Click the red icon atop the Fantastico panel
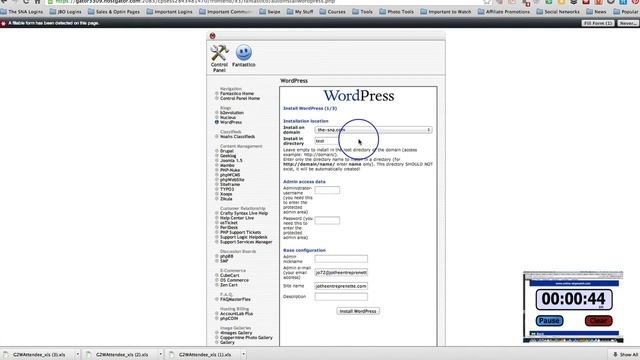Screen dimensions: 640x360 pyautogui.click(x=212, y=36)
